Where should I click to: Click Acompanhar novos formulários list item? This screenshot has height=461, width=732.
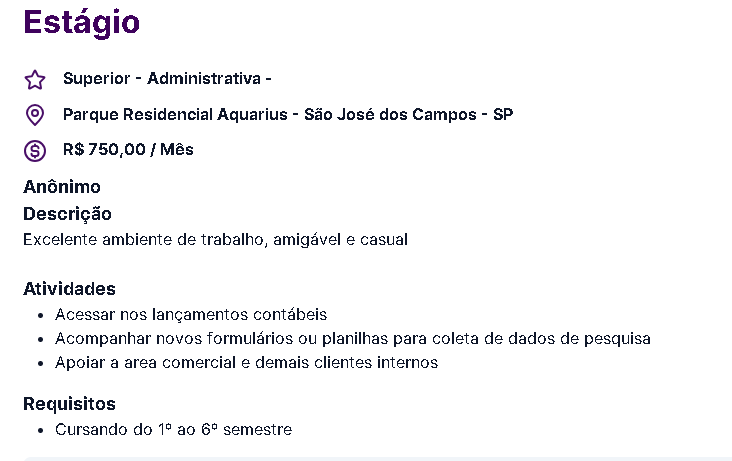[x=352, y=339]
